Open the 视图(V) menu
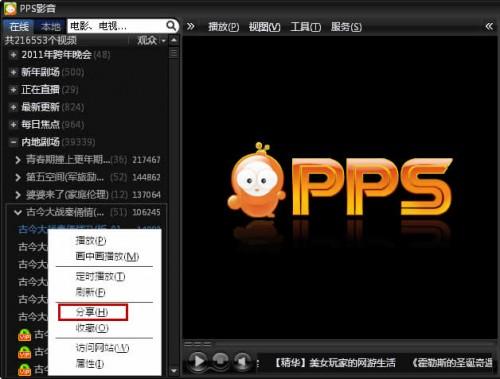The height and width of the screenshot is (379, 500). coord(264,27)
